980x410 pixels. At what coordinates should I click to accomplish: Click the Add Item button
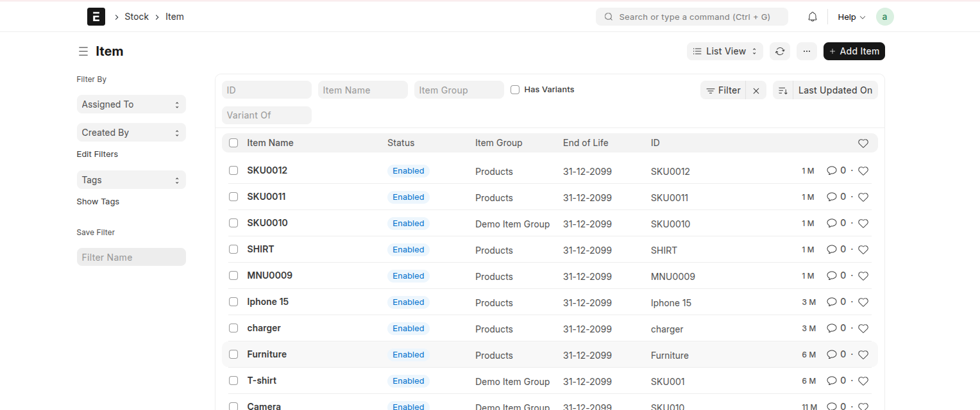pyautogui.click(x=854, y=51)
